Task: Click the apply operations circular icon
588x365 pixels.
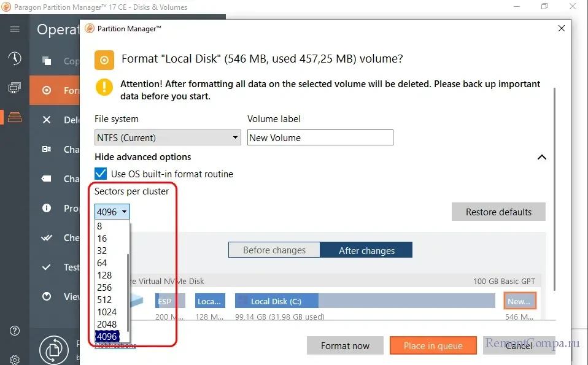Action: 54,350
